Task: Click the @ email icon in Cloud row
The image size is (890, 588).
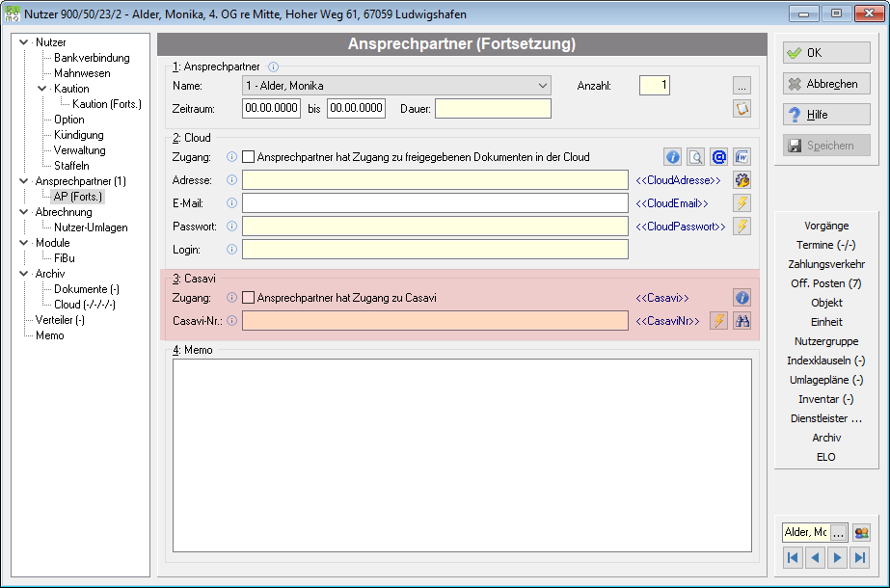Action: (x=718, y=157)
